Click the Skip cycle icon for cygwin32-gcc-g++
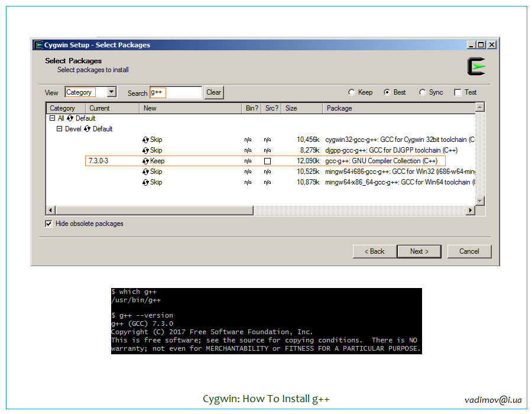 (145, 140)
